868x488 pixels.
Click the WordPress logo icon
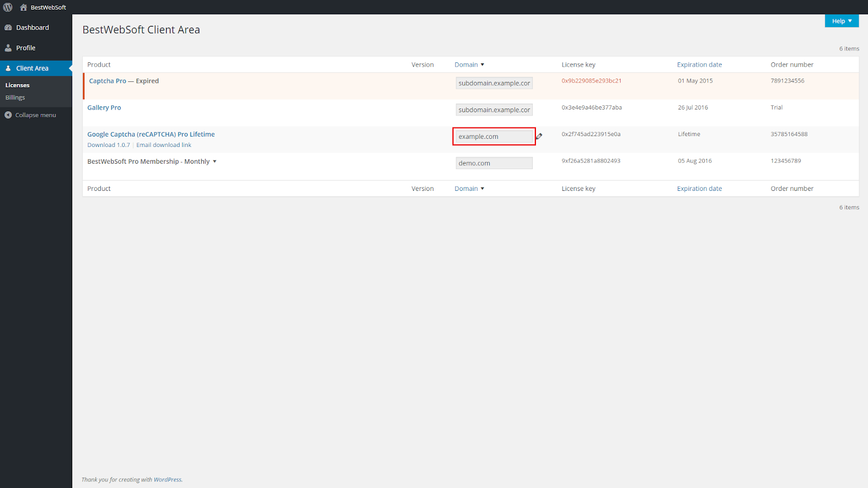(x=8, y=7)
